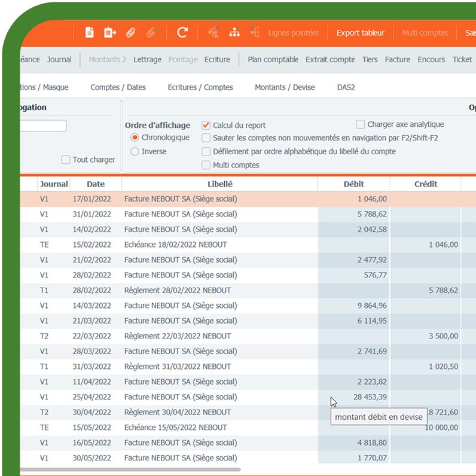Check the Tout charger checkbox
The image size is (476, 476).
coord(66,160)
